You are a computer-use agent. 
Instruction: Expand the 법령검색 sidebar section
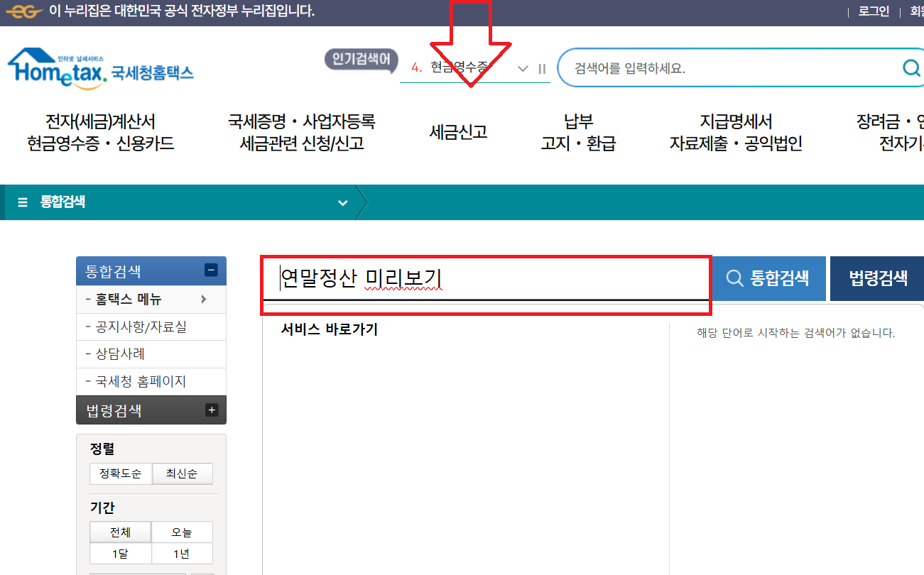click(211, 410)
